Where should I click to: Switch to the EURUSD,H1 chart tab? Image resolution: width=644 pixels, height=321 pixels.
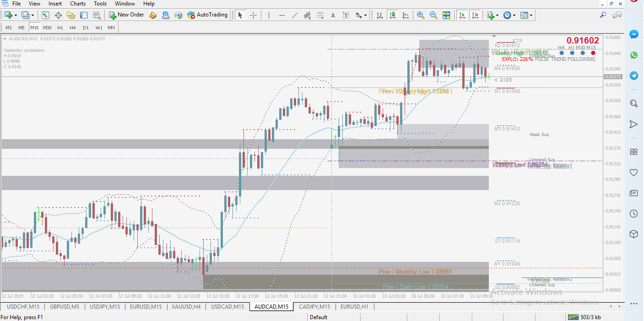click(x=354, y=307)
